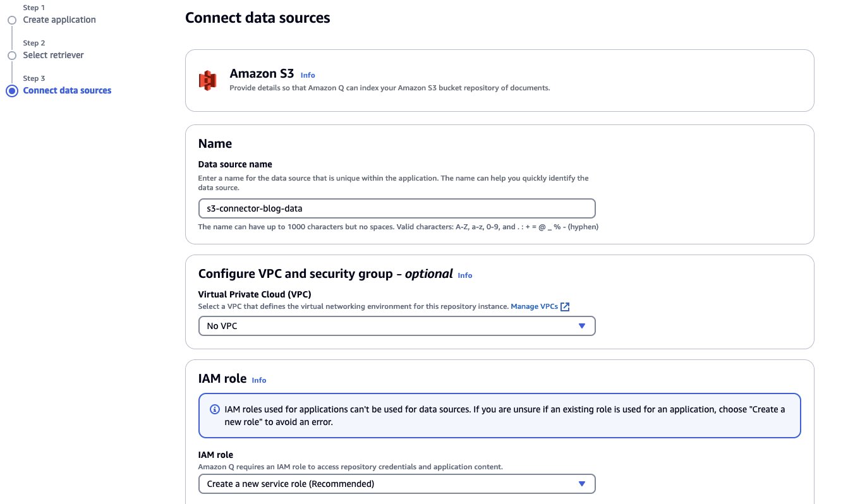Open Info link next to Amazon S3
Viewport: 848px width, 504px height.
click(x=308, y=75)
